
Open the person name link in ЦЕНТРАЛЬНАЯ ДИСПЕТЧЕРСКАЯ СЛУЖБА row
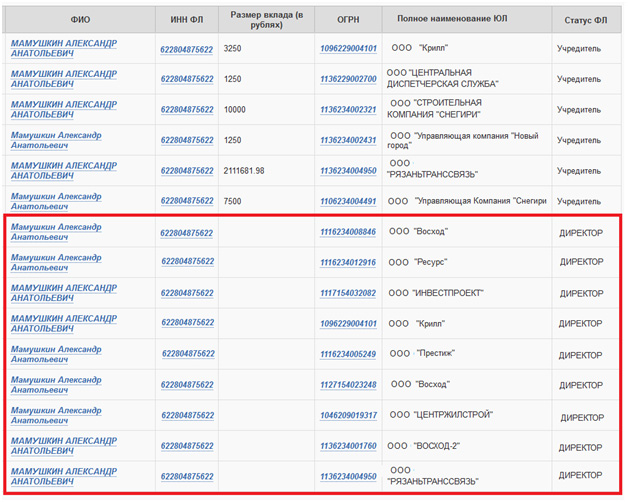(63, 79)
